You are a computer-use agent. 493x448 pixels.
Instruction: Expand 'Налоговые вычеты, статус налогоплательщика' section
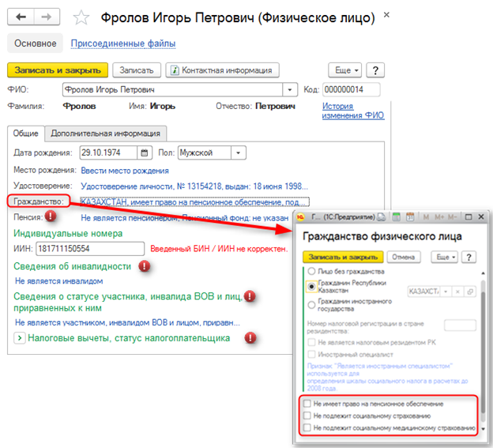(19, 338)
